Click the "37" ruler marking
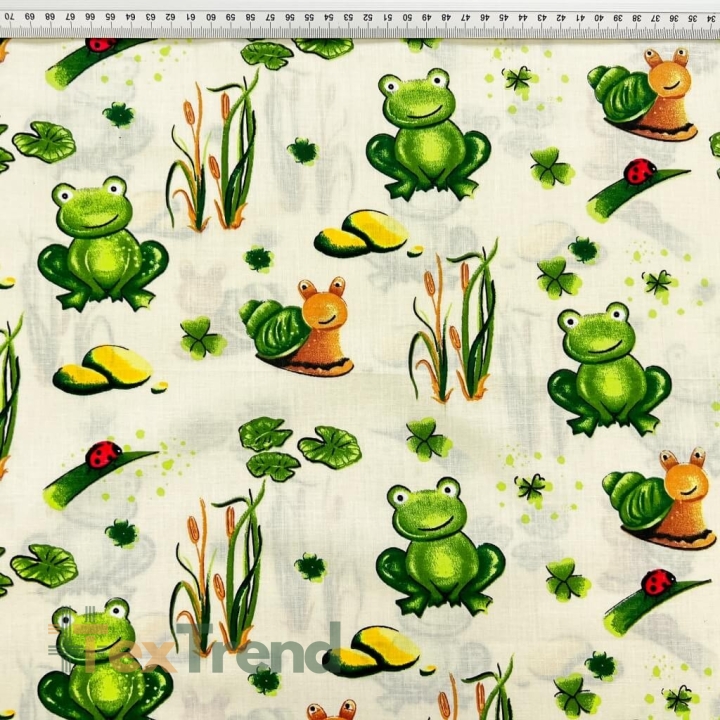The image size is (720, 720). coord(656,18)
